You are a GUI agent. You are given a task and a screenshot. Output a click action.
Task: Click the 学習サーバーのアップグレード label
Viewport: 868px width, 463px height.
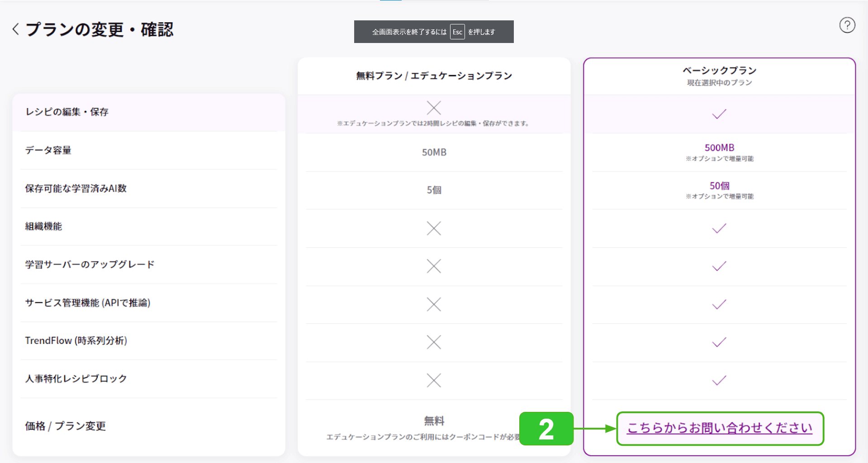(x=90, y=264)
